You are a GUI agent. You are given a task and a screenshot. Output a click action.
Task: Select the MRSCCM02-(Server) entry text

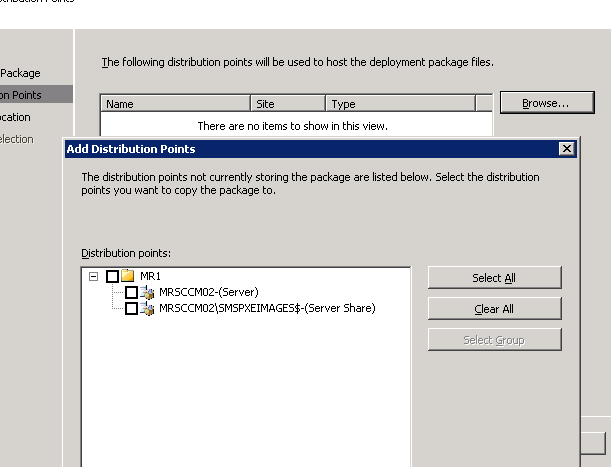208,292
